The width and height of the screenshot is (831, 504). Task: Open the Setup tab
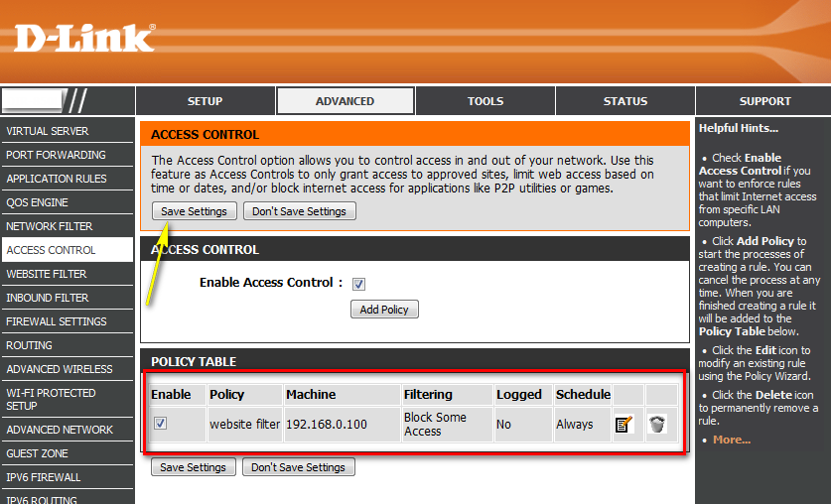[205, 101]
